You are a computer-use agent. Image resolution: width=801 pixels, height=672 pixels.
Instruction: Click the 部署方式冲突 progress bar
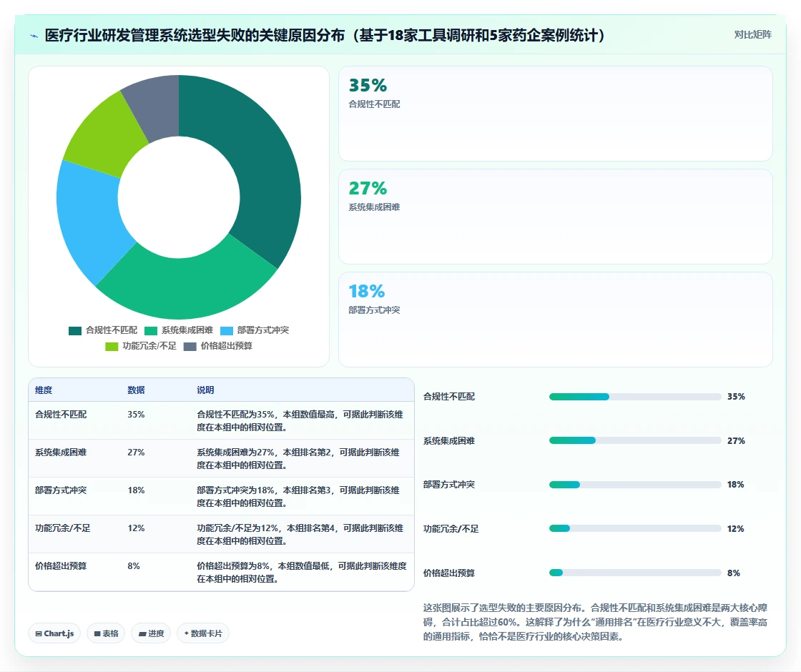click(635, 485)
